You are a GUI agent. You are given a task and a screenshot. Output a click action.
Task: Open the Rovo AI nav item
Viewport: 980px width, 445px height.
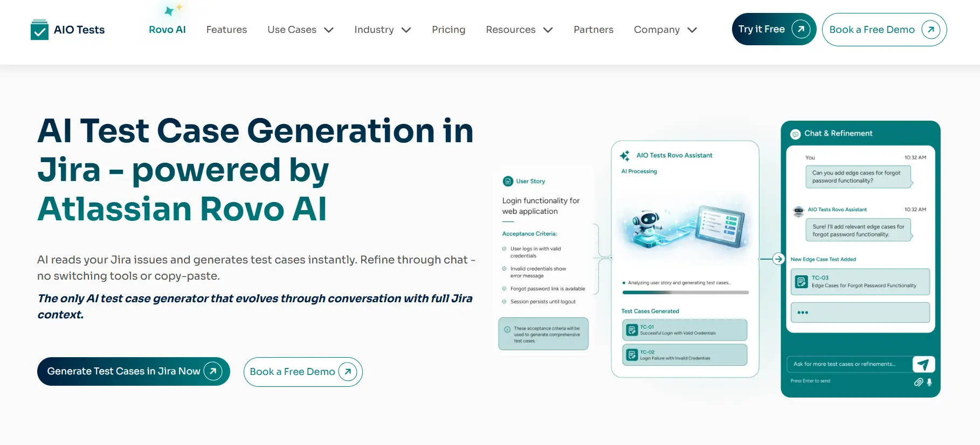pos(167,30)
